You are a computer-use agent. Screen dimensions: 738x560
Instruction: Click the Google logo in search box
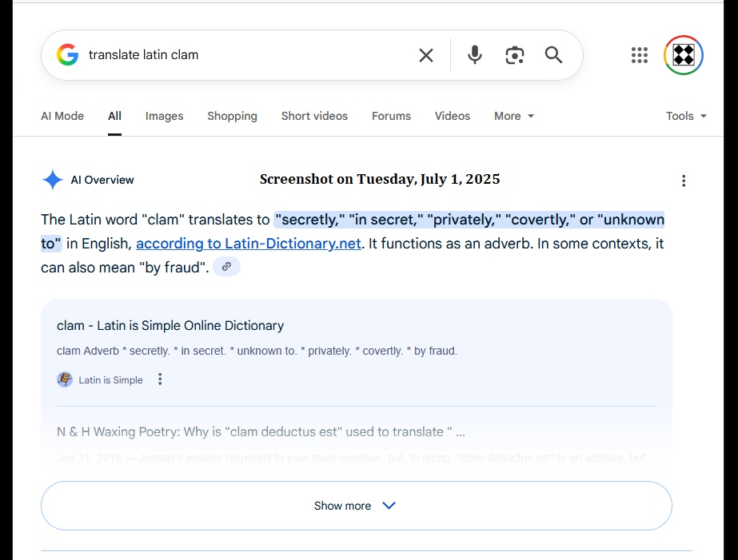pyautogui.click(x=68, y=55)
